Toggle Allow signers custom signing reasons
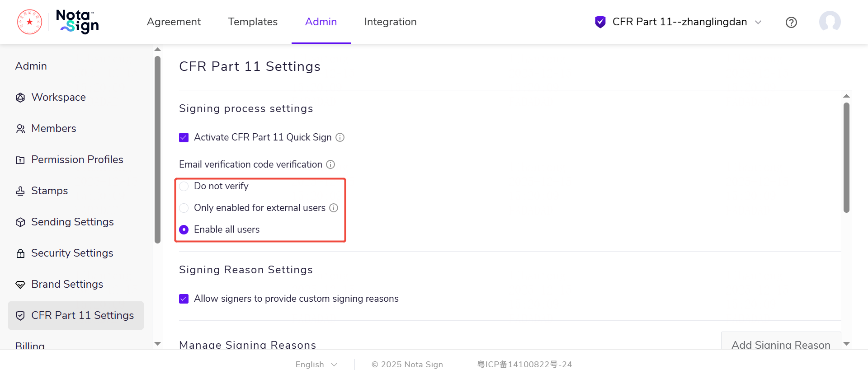Image resolution: width=868 pixels, height=379 pixels. click(x=184, y=299)
